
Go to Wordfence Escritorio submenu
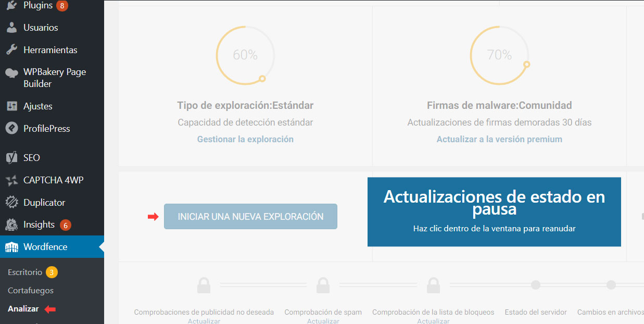[25, 272]
